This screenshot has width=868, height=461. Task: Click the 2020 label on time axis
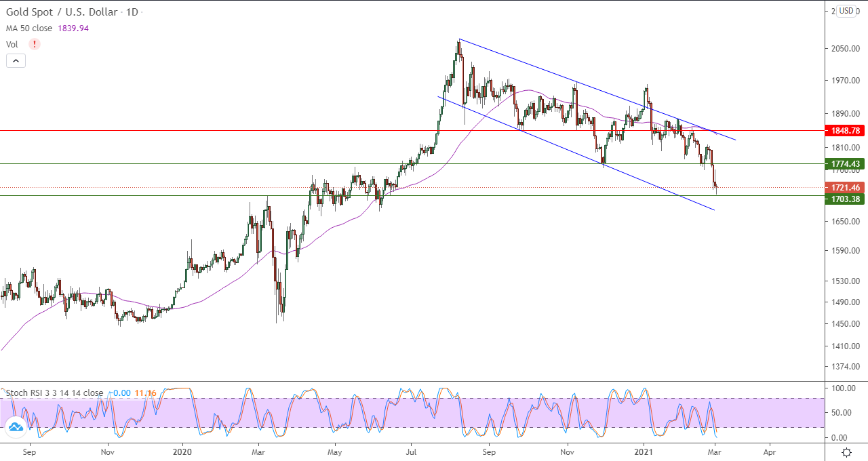coord(183,451)
